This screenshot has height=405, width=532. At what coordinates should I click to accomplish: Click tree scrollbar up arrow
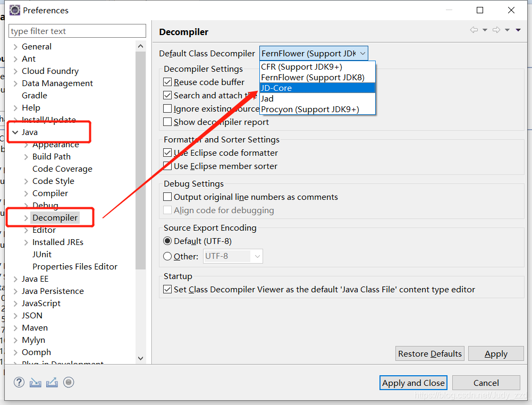[140, 46]
